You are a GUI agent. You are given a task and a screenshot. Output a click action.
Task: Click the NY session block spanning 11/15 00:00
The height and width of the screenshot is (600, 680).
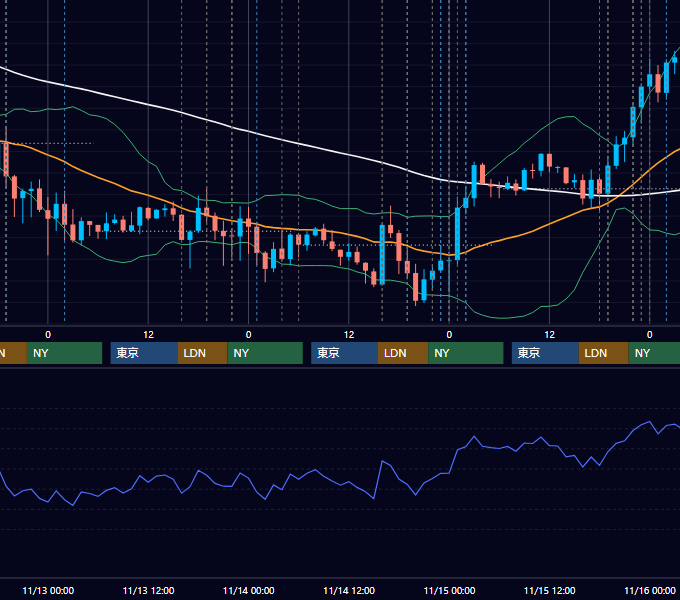point(466,353)
